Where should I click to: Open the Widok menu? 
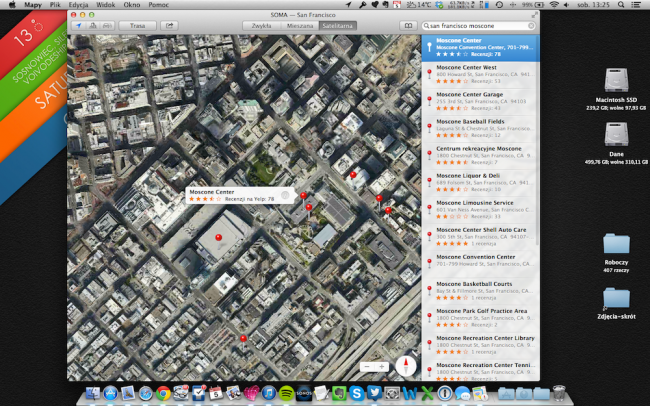click(x=105, y=5)
